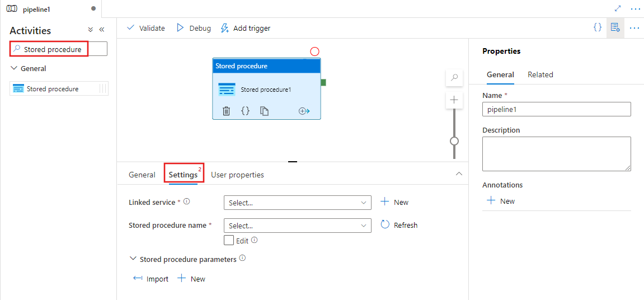The height and width of the screenshot is (300, 644).
Task: View activity source code braces icon
Action: pyautogui.click(x=245, y=111)
